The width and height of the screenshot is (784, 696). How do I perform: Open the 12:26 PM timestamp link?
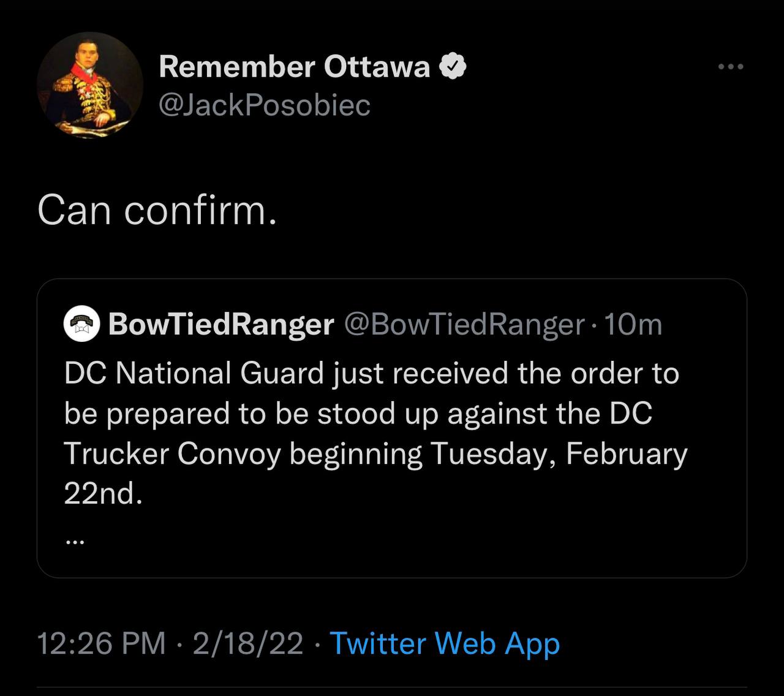[x=102, y=643]
